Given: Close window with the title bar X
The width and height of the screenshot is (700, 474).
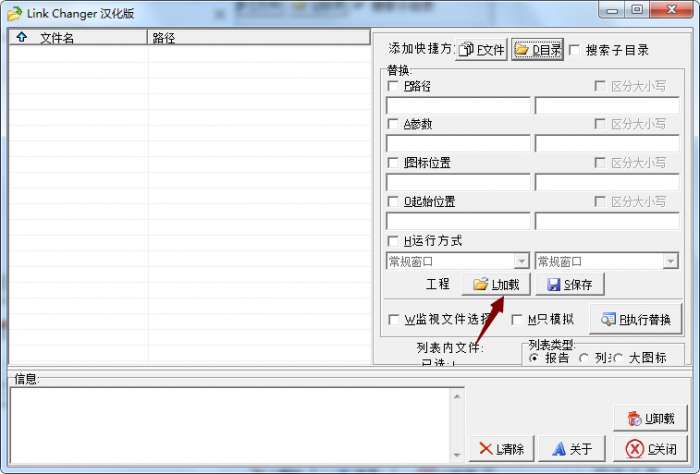Looking at the screenshot, I should 671,10.
